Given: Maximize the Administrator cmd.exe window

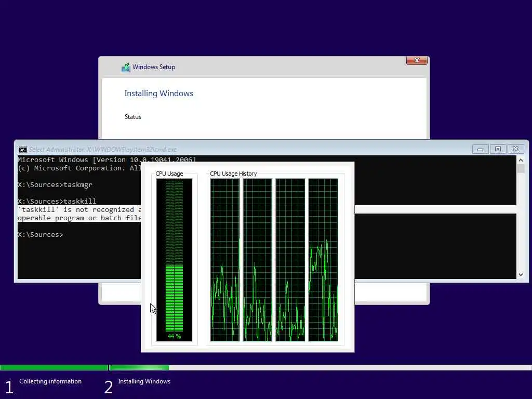Looking at the screenshot, I should [498, 149].
